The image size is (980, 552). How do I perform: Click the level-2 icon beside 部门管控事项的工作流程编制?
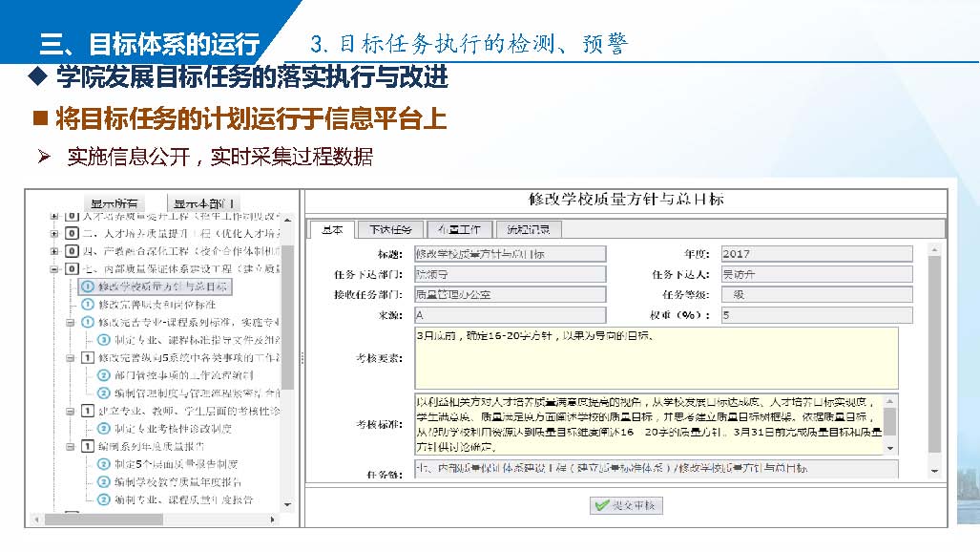[x=103, y=375]
